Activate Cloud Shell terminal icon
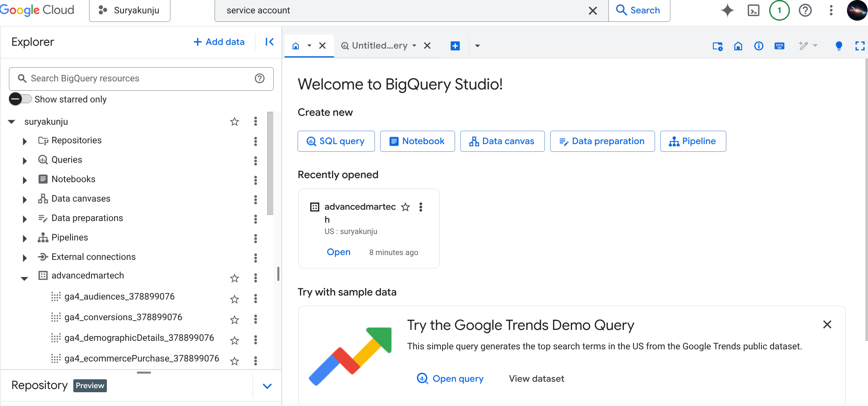This screenshot has height=406, width=868. (x=753, y=11)
